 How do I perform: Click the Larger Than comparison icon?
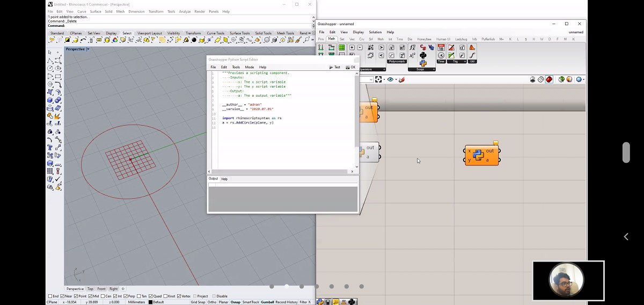382,47
